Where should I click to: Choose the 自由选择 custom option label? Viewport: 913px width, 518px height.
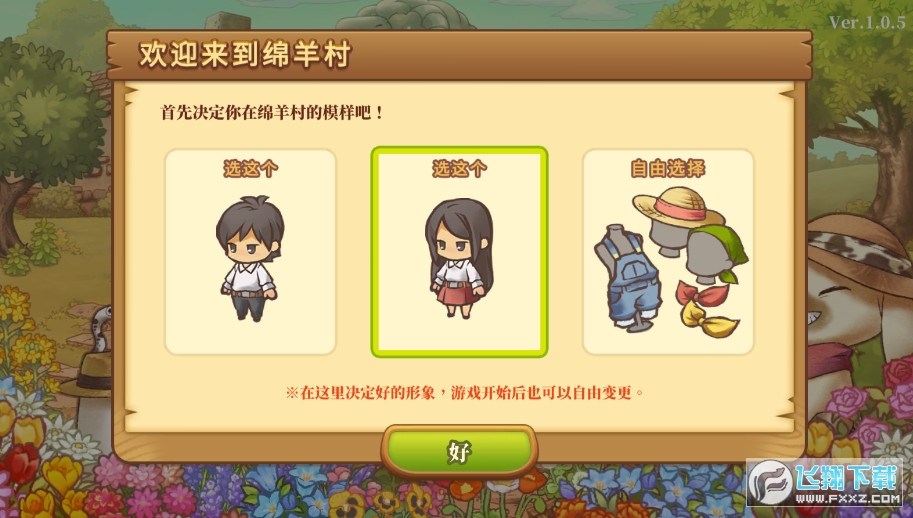pyautogui.click(x=668, y=169)
